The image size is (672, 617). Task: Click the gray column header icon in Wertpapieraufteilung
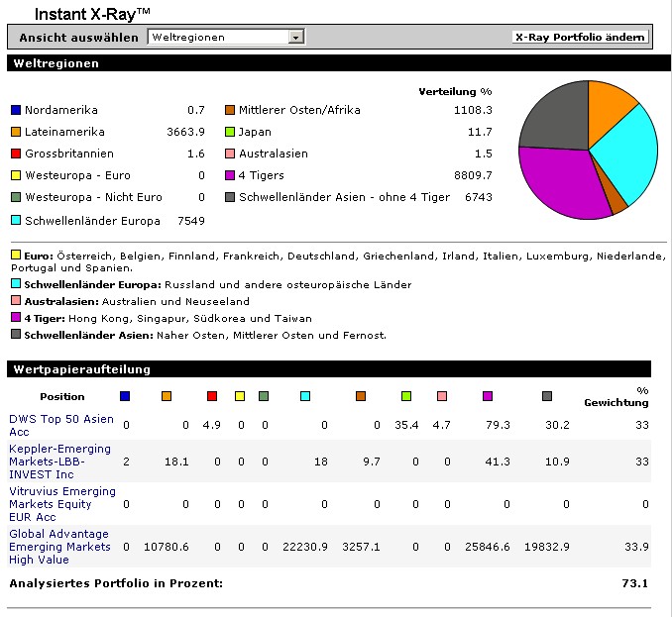(547, 396)
